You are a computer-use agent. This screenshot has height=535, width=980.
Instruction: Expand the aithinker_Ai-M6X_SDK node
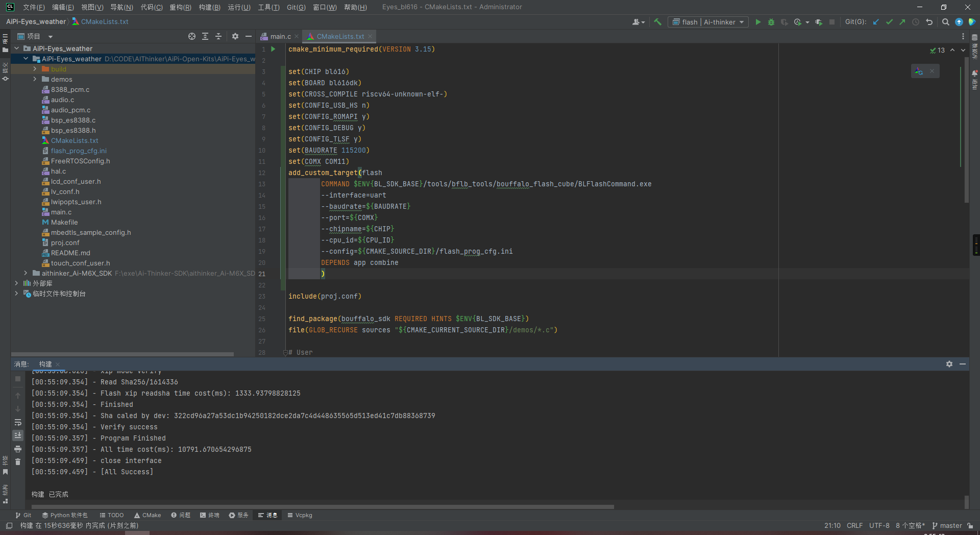click(x=26, y=273)
